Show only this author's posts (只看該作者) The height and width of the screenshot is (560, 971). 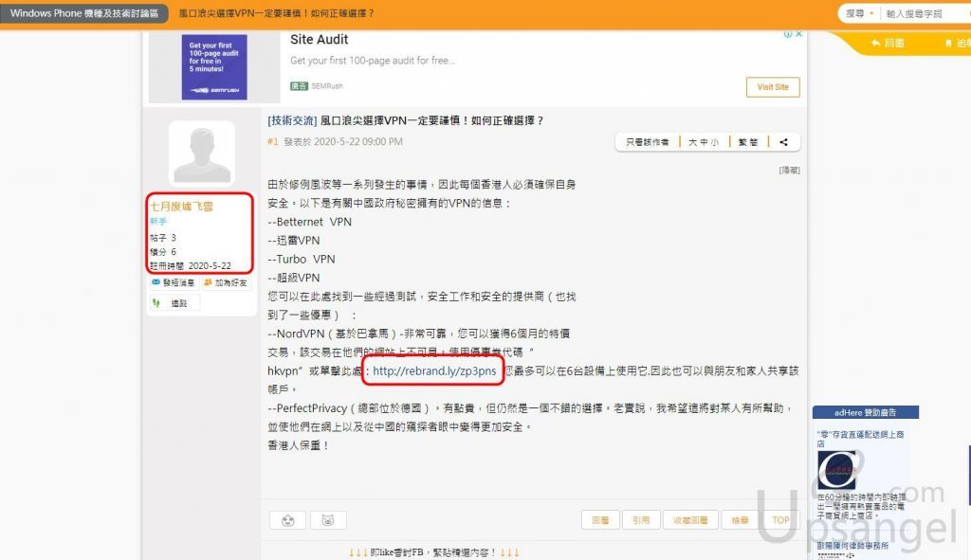[647, 142]
